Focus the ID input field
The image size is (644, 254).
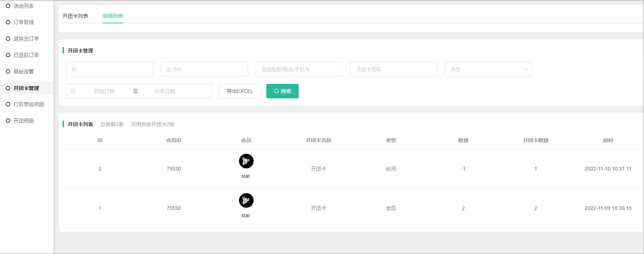point(110,69)
